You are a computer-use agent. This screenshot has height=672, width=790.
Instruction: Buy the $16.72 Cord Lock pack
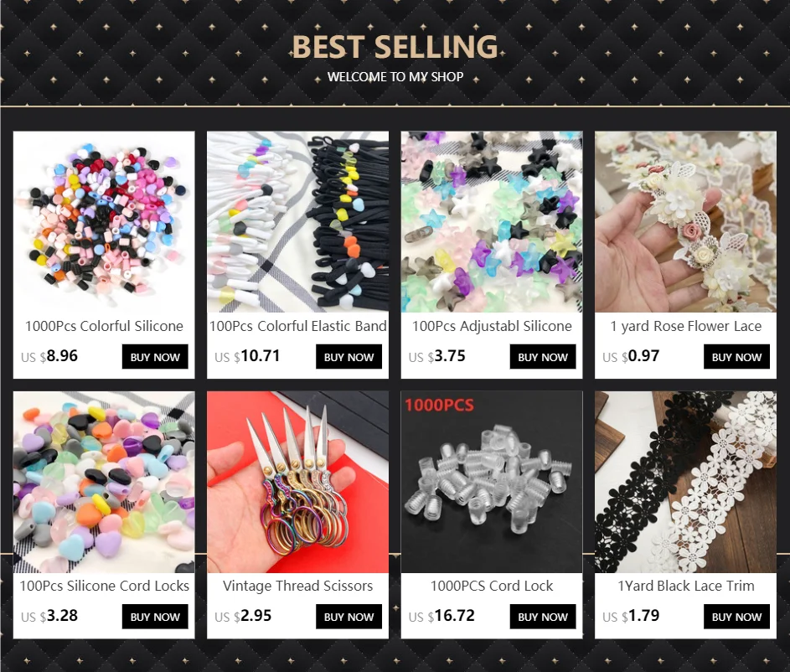tap(543, 617)
